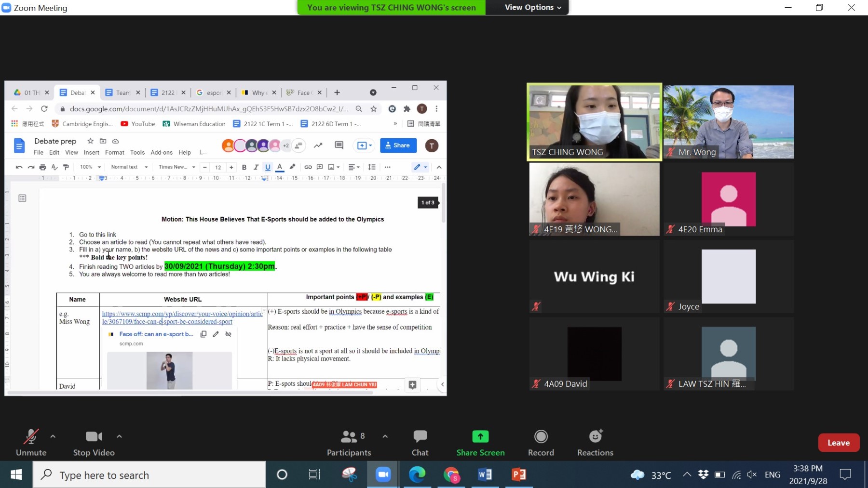Viewport: 868px width, 488px height.
Task: Open Reactions menu
Action: (596, 443)
